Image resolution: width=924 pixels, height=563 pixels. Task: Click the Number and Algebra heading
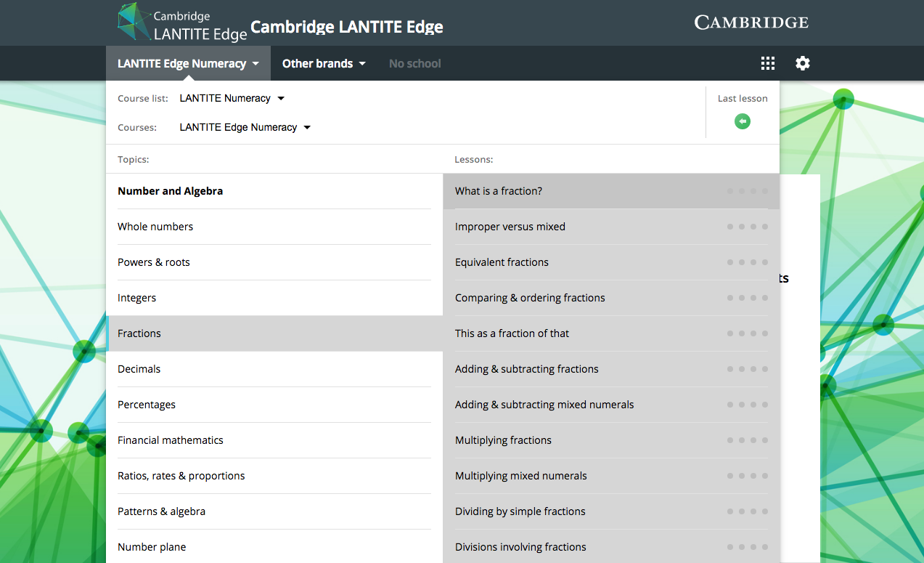tap(170, 191)
